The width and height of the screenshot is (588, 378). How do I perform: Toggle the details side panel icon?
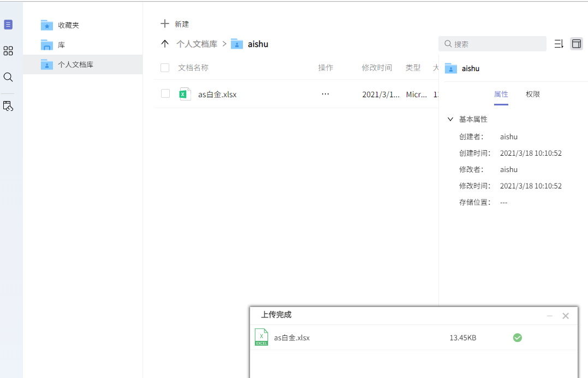(577, 44)
